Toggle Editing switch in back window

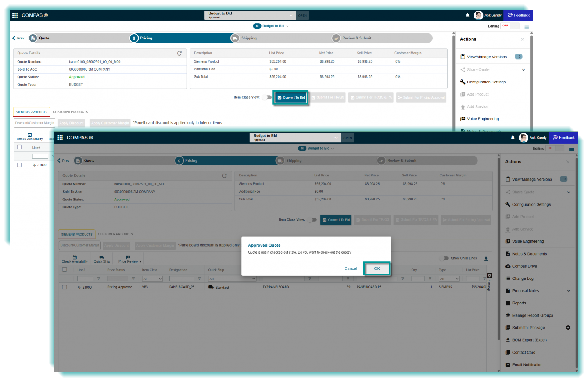coord(510,26)
